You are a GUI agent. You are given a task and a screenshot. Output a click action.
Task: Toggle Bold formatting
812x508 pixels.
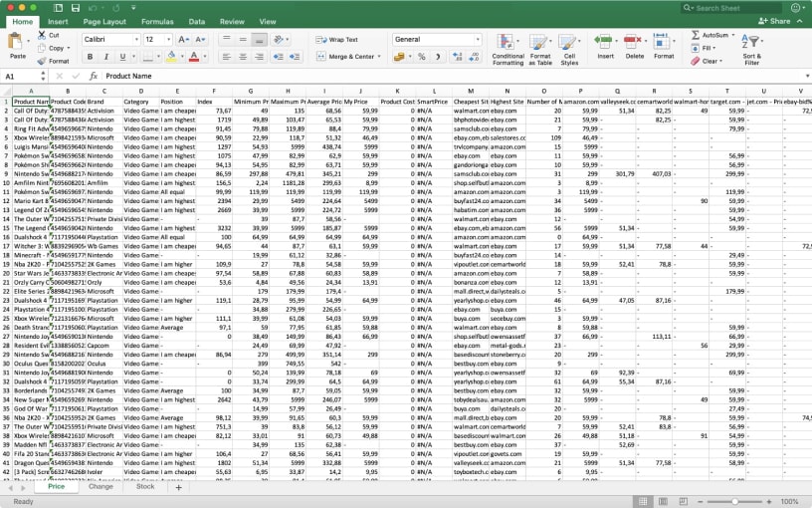click(x=89, y=57)
